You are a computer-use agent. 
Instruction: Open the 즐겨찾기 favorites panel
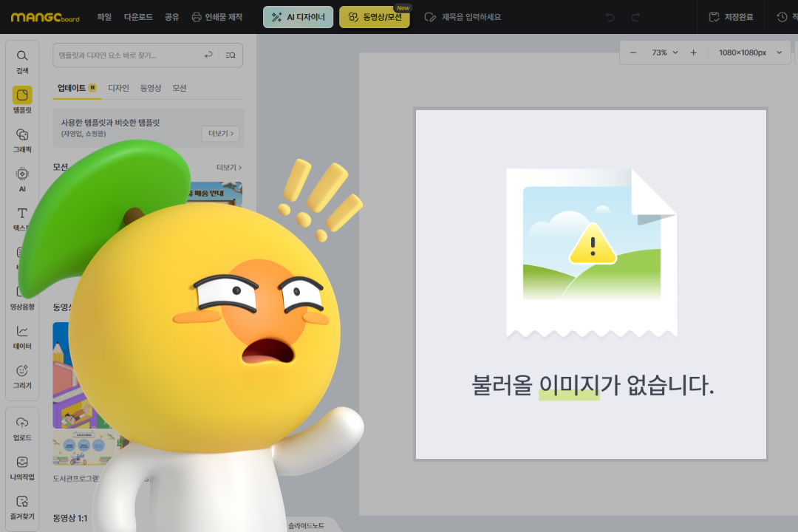[22, 506]
